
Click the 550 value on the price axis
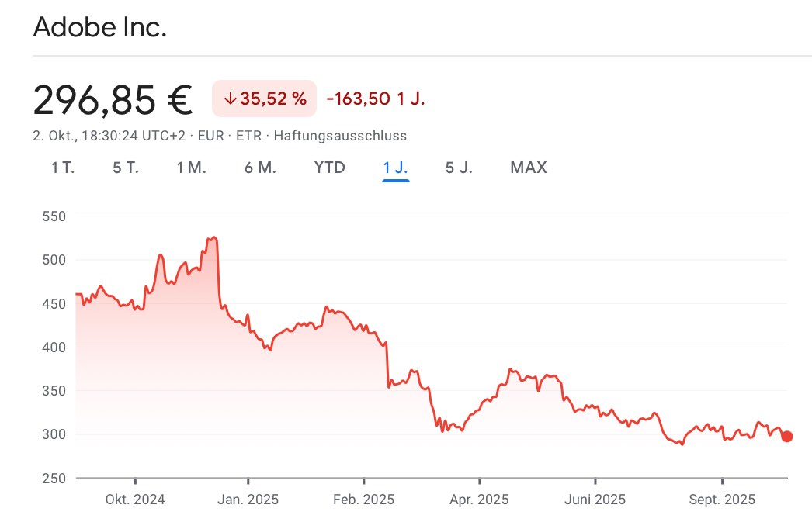point(54,216)
